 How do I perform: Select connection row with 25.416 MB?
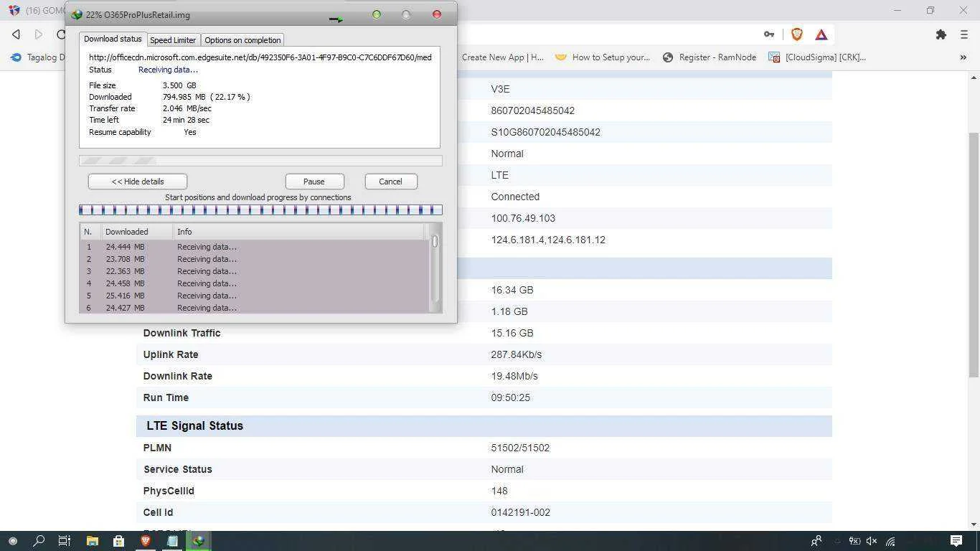254,296
